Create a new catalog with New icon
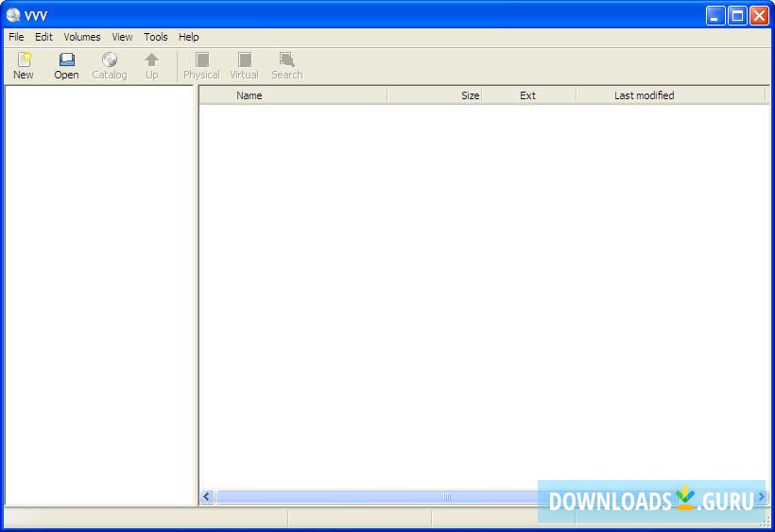 (x=24, y=66)
